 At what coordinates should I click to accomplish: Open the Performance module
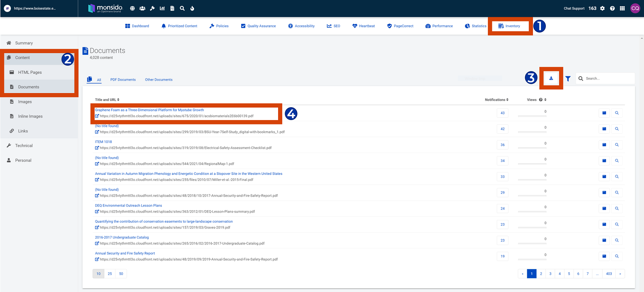pyautogui.click(x=439, y=26)
